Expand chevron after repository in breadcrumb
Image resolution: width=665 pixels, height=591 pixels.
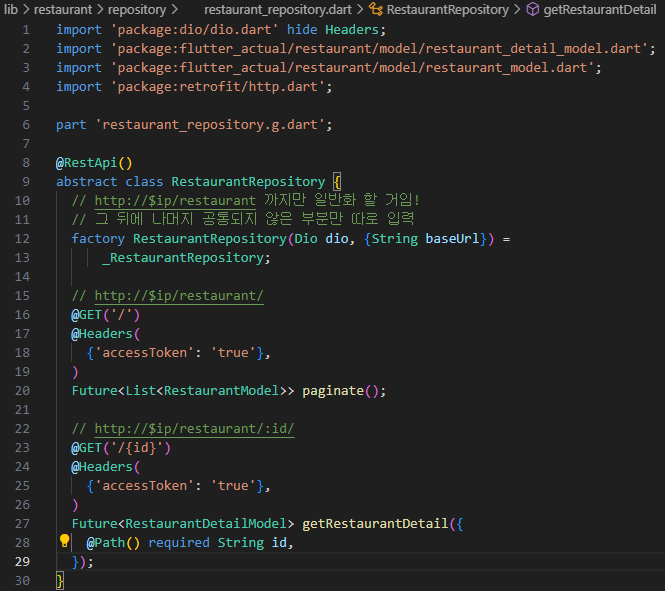[174, 9]
